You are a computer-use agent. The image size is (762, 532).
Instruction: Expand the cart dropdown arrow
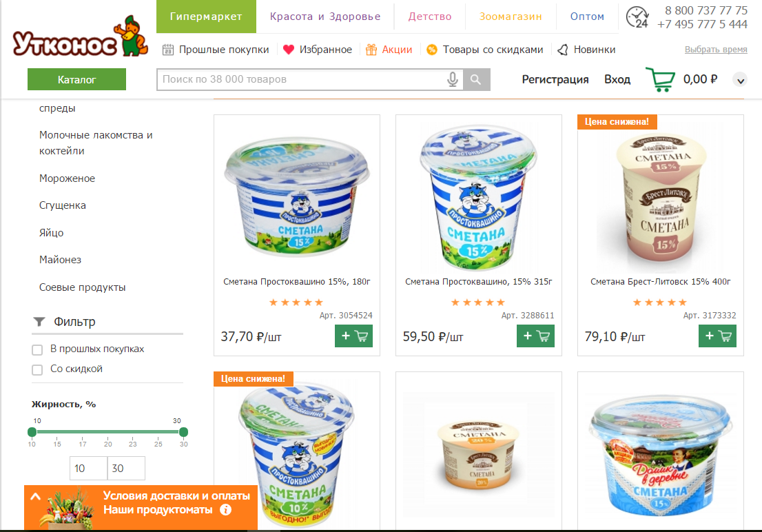click(740, 80)
